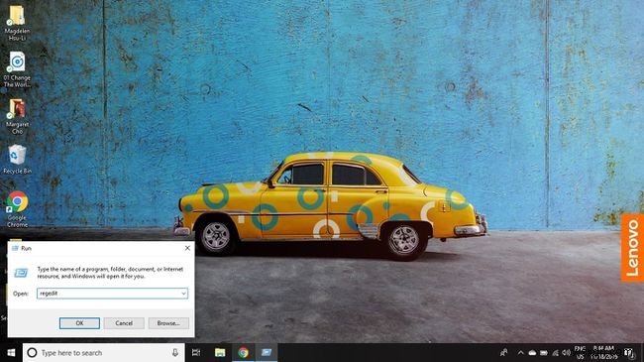Screen dimensions: 644x362
Task: Click the volume speaker tray icon
Action: (x=567, y=353)
